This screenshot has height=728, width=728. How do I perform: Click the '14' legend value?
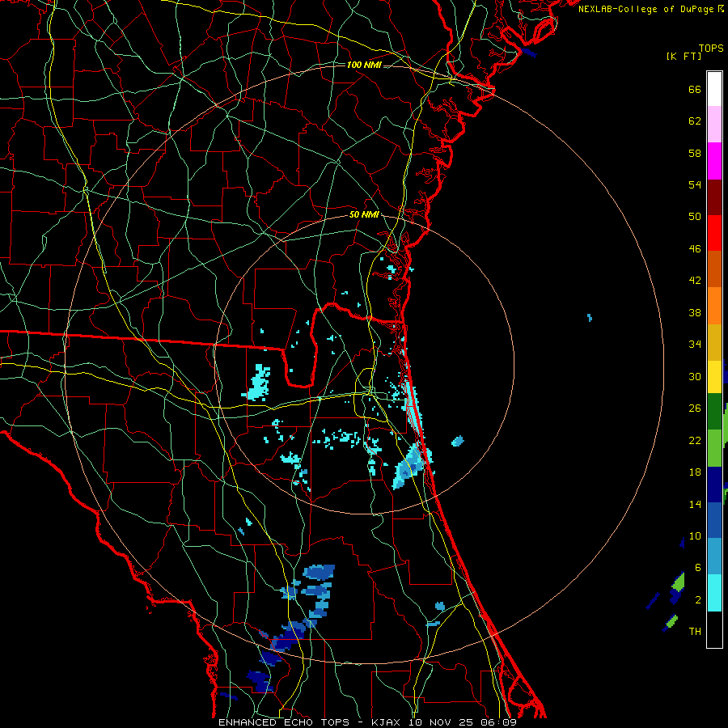pos(695,504)
